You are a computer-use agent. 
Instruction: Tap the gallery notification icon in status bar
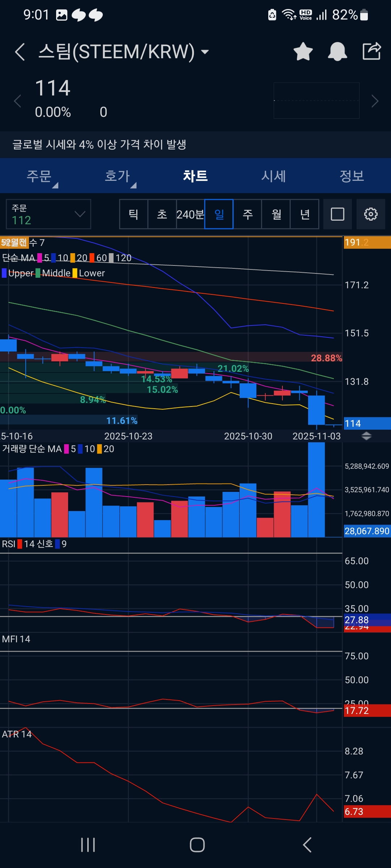point(62,15)
